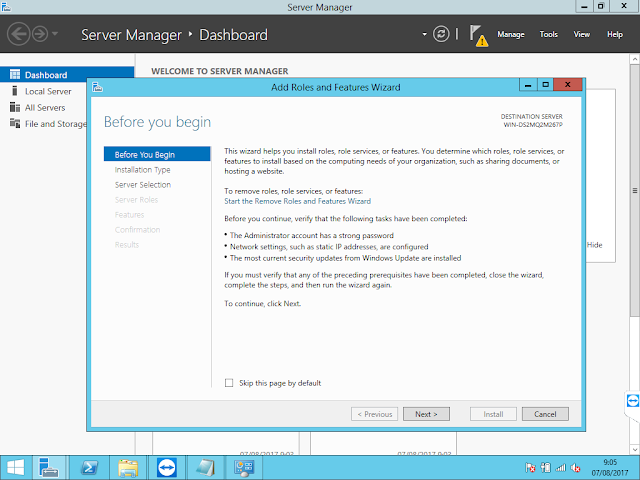Open File Explorer from the taskbar
This screenshot has width=640, height=480.
click(128, 468)
